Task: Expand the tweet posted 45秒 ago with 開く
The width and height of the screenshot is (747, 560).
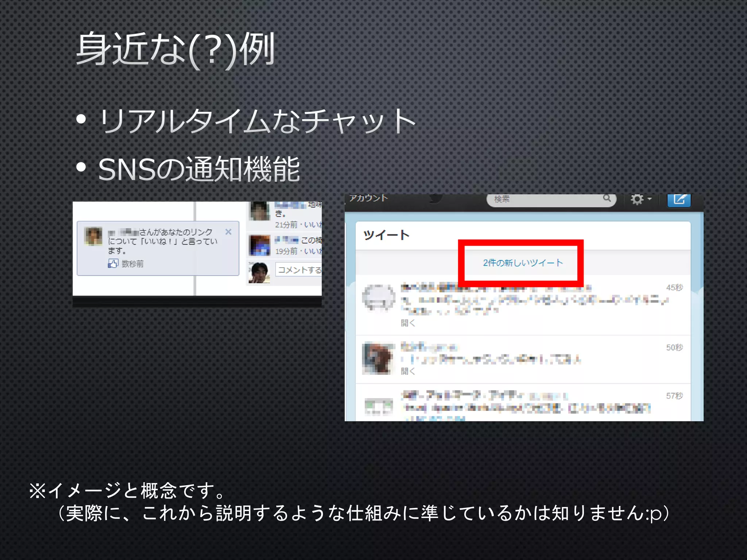Action: pos(408,323)
